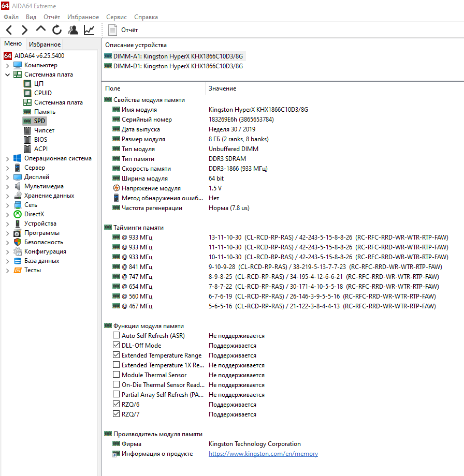This screenshot has height=476, width=464.
Task: Toggle Module Thermal Sensor checkbox
Action: (x=116, y=374)
